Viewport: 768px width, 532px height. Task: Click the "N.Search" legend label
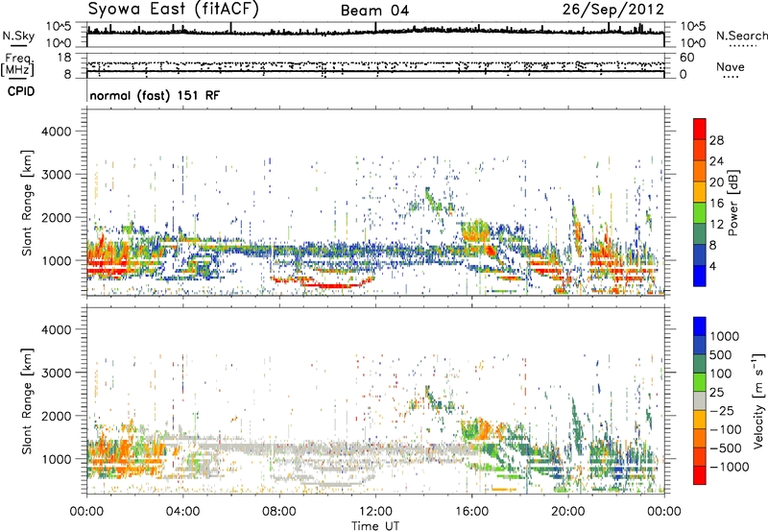pos(741,36)
